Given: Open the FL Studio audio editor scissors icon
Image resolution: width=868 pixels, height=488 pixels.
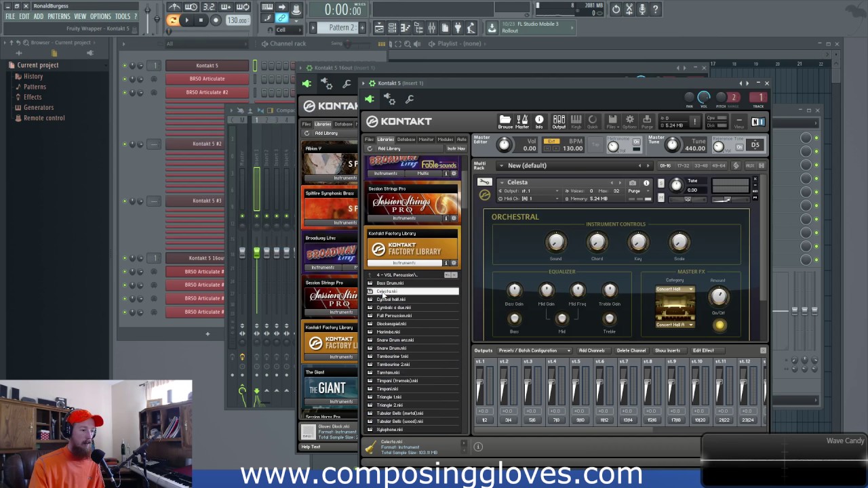Looking at the screenshot, I should [629, 9].
